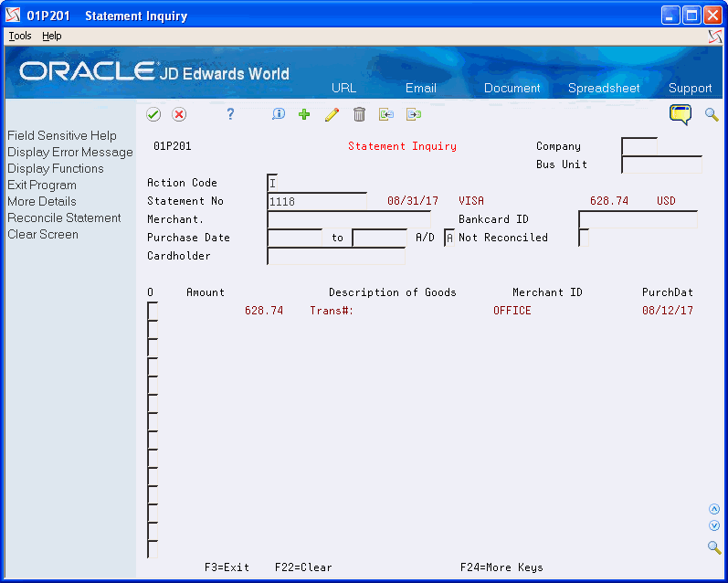The image size is (728, 583).
Task: Select Field Sensitive Help in sidebar
Action: click(62, 135)
